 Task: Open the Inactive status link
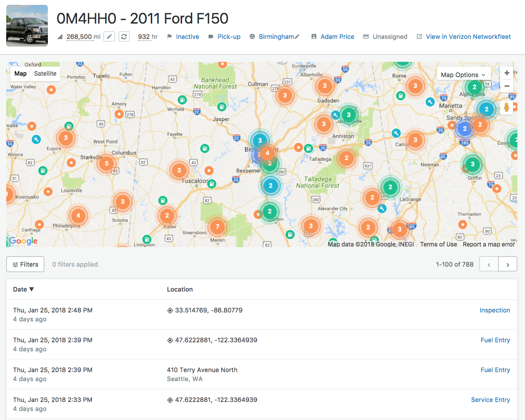188,37
